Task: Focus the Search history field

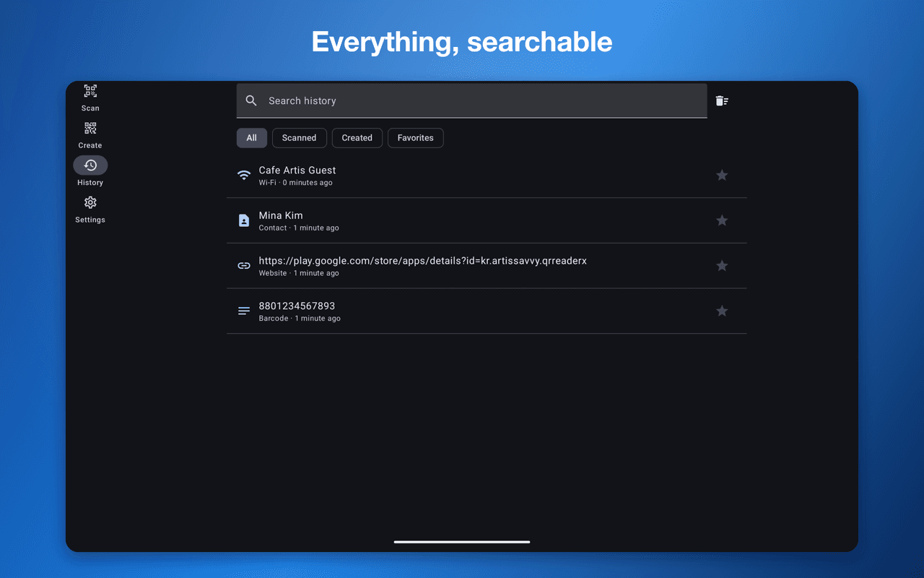Action: 472,100
